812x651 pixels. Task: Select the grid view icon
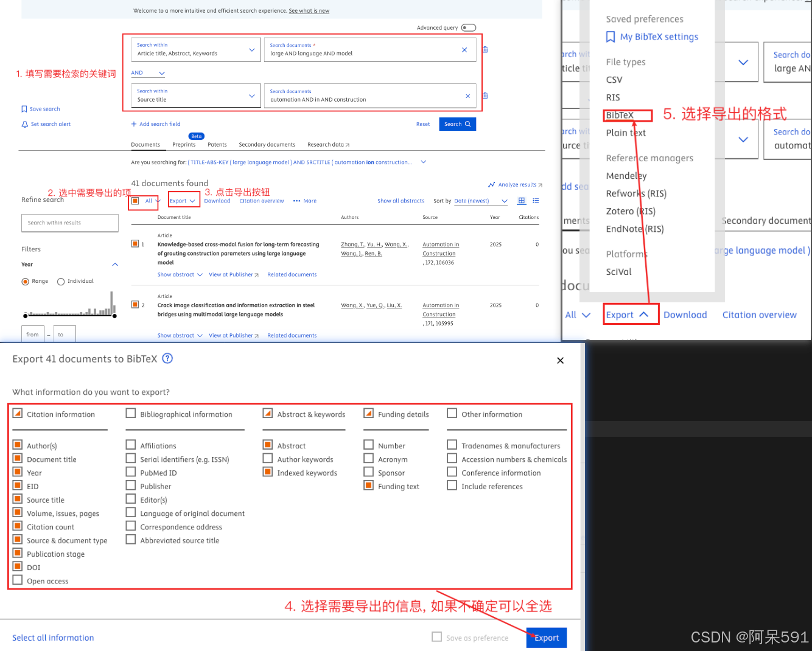coord(521,200)
